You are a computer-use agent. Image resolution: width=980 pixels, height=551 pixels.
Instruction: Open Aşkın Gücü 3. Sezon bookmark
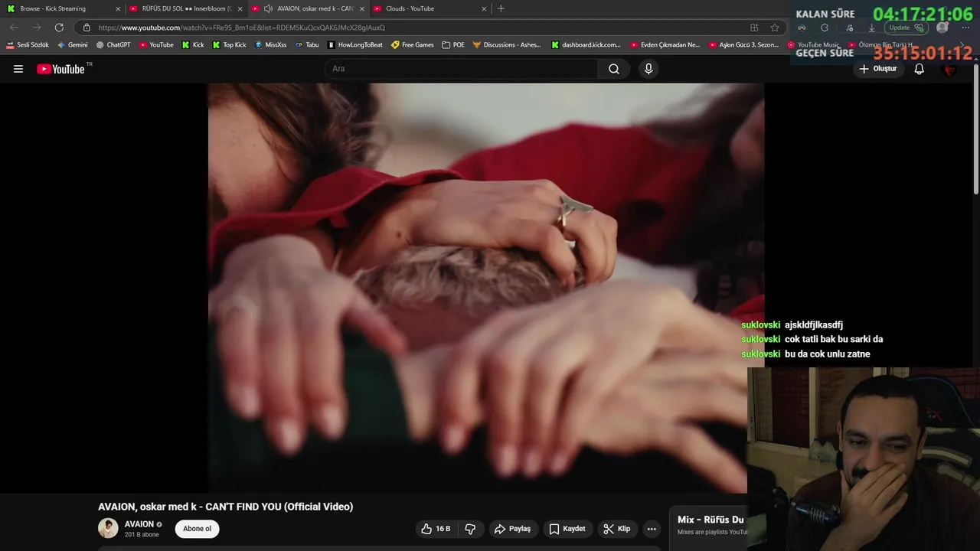click(x=744, y=45)
